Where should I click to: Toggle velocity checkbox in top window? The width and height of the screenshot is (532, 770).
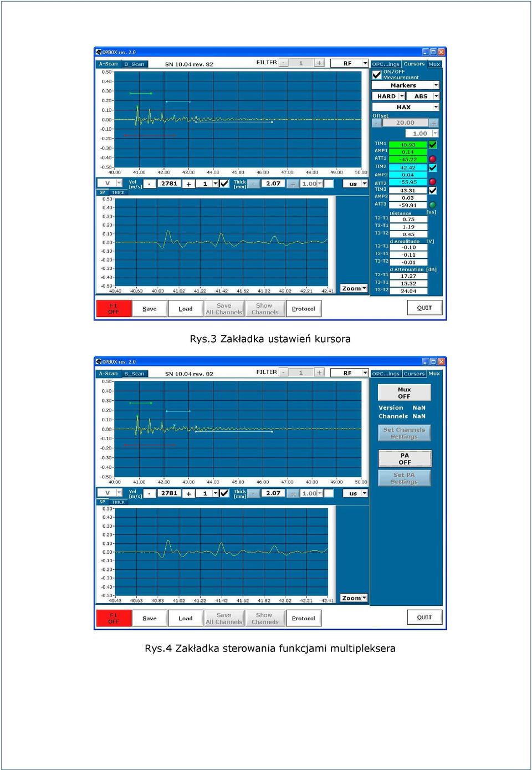pyautogui.click(x=224, y=183)
